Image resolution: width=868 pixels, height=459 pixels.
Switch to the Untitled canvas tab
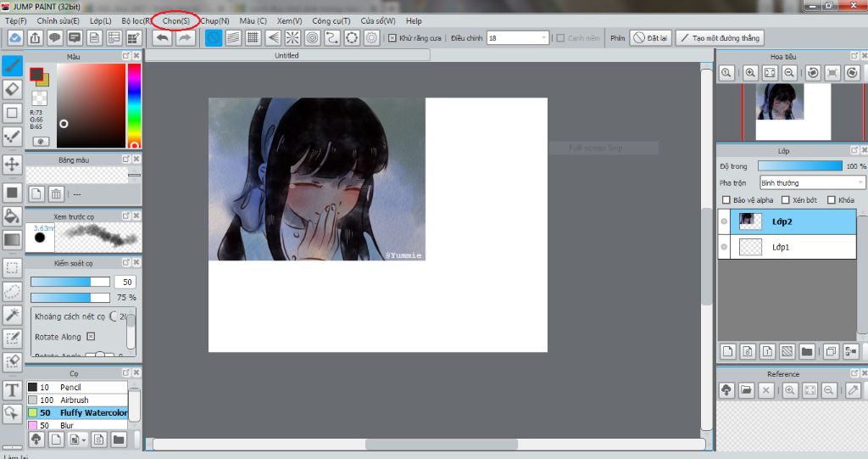click(287, 55)
